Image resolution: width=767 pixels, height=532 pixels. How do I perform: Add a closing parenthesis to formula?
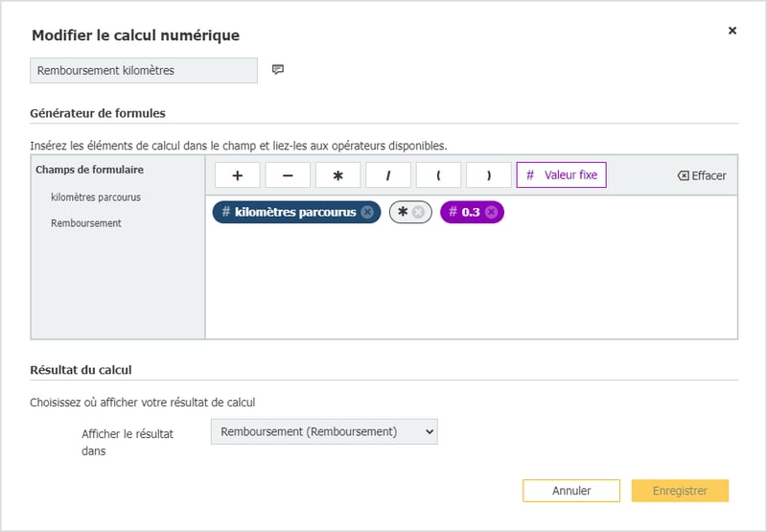tap(488, 175)
